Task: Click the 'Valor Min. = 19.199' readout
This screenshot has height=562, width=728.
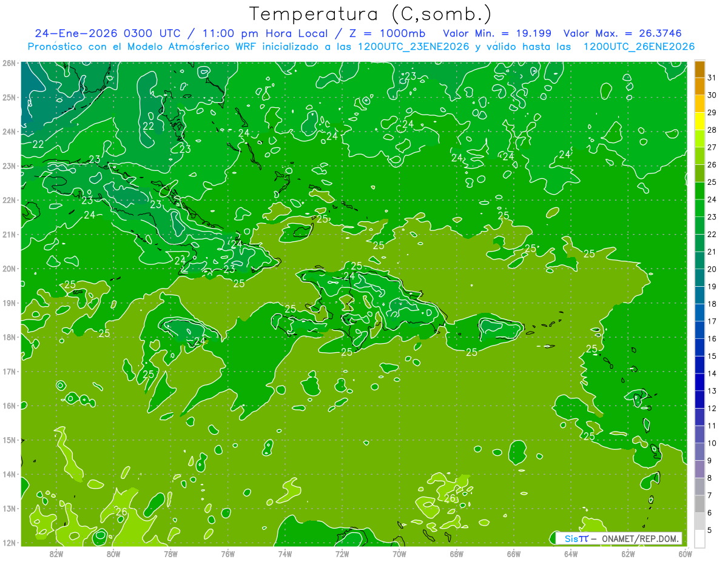Action: pos(497,33)
